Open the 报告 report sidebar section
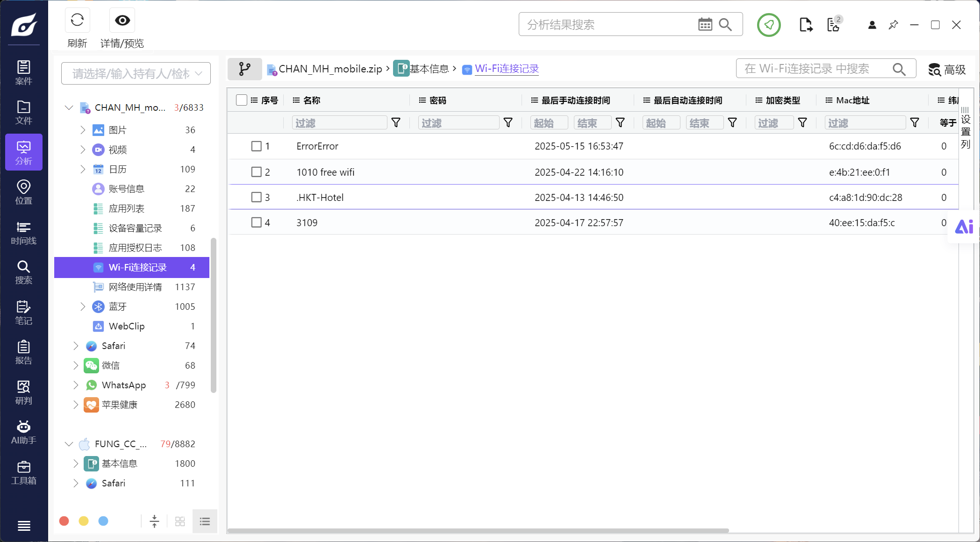 click(x=24, y=352)
